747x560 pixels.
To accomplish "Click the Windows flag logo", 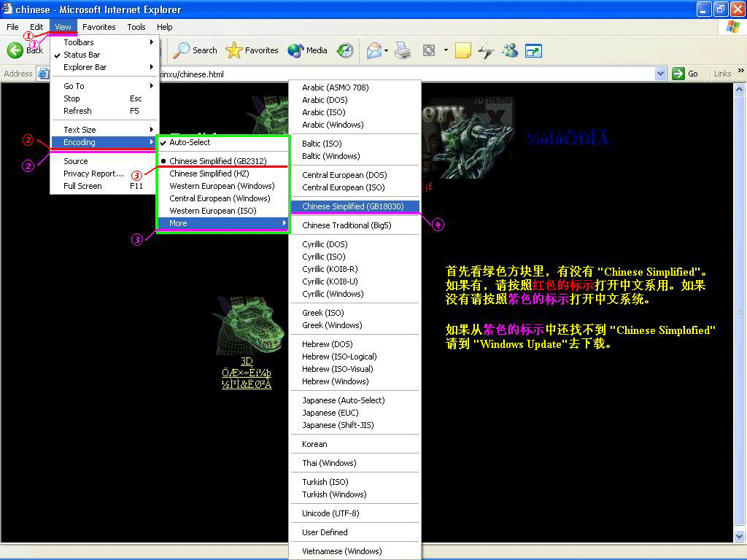I will [732, 27].
